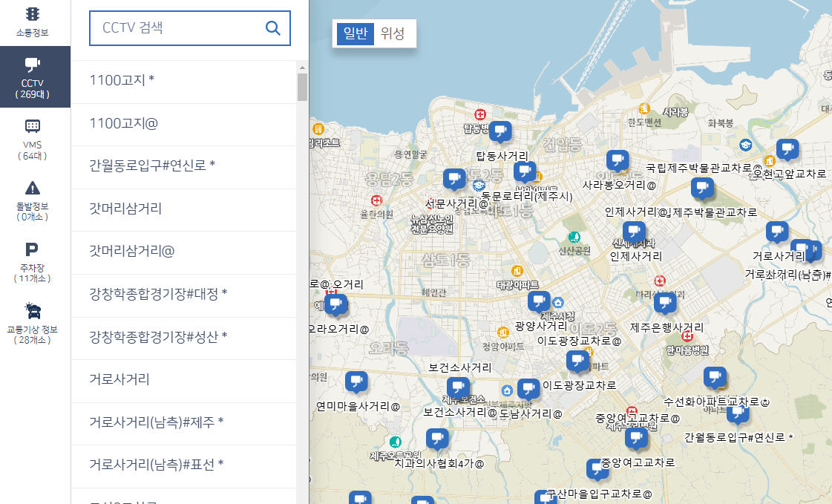Open the 이도광장교차로@ CCTV marker

click(x=577, y=361)
